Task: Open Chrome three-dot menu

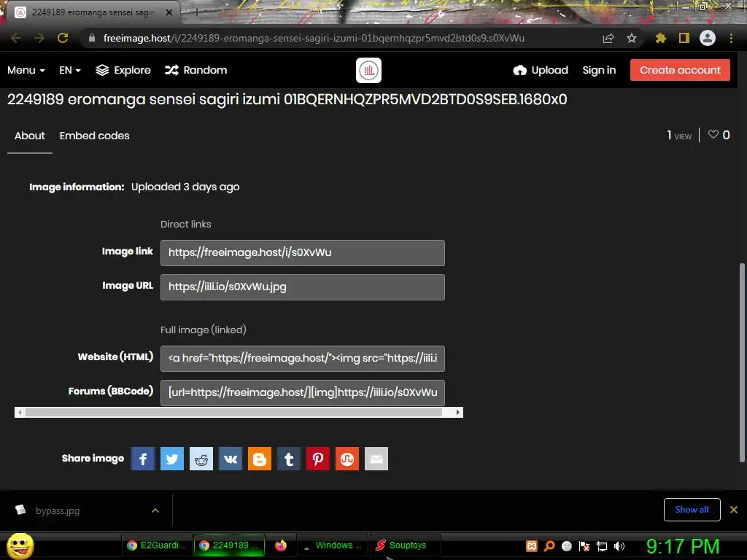Action: pyautogui.click(x=731, y=38)
